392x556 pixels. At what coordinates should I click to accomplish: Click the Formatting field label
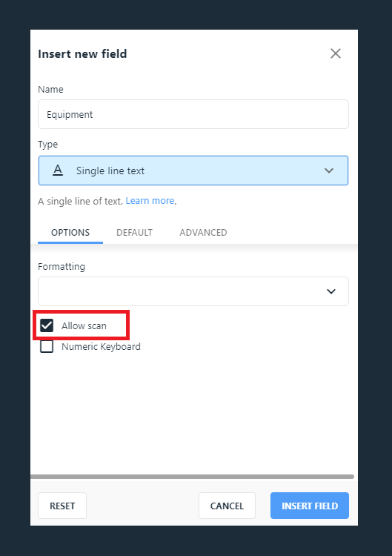coord(62,267)
